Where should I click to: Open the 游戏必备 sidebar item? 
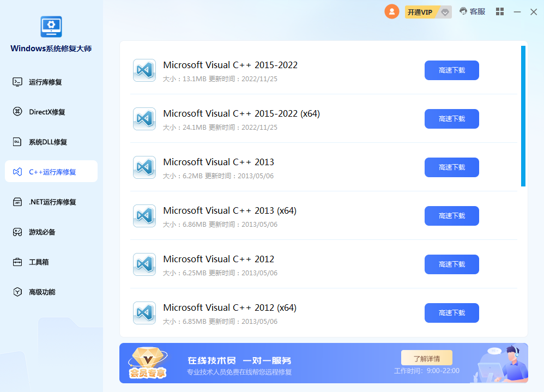coord(42,232)
